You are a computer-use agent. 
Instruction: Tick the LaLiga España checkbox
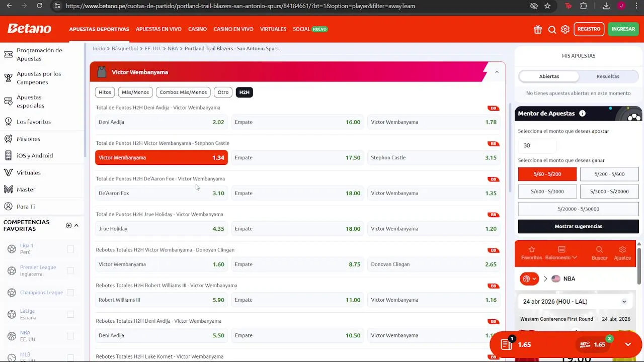[x=70, y=314]
